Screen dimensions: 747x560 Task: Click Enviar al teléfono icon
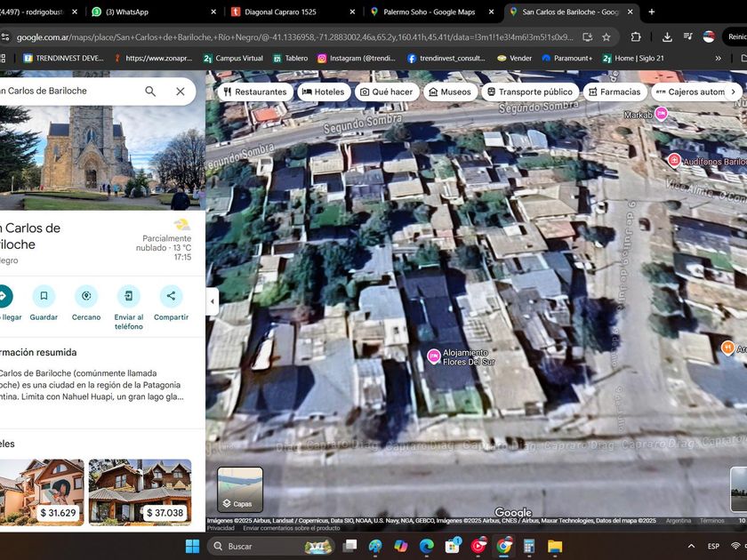[x=128, y=297]
